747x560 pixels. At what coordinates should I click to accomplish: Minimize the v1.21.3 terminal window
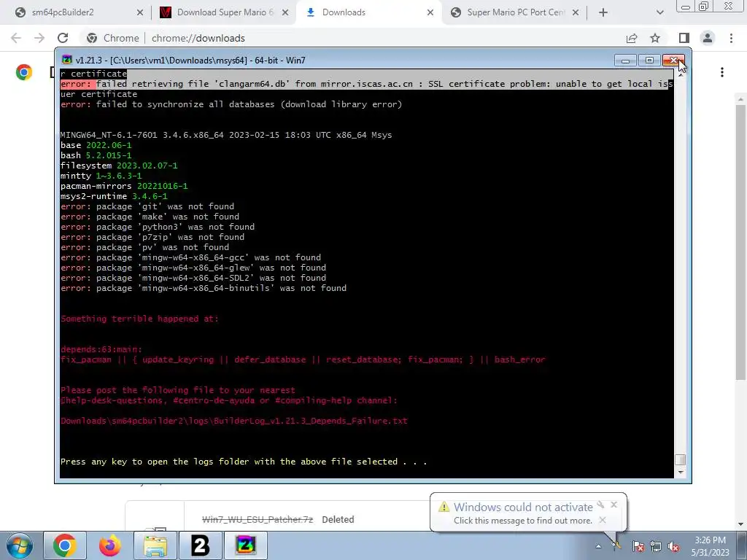pos(625,61)
